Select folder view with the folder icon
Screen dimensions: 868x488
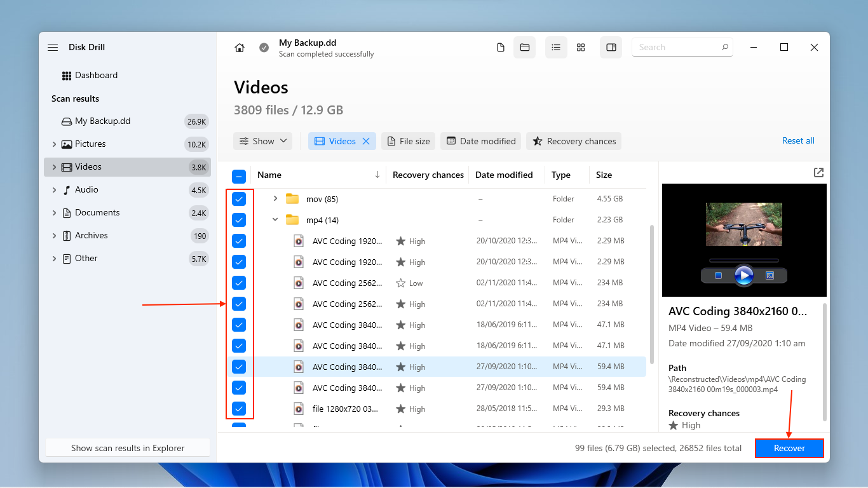(x=524, y=47)
